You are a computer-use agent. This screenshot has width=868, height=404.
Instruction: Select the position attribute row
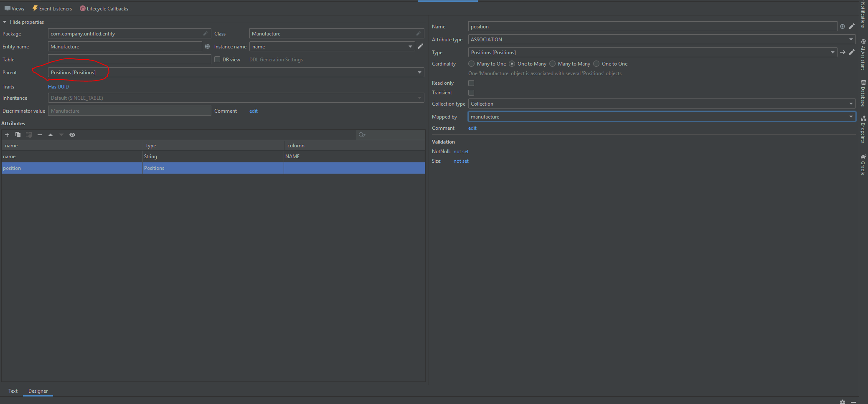click(x=213, y=168)
